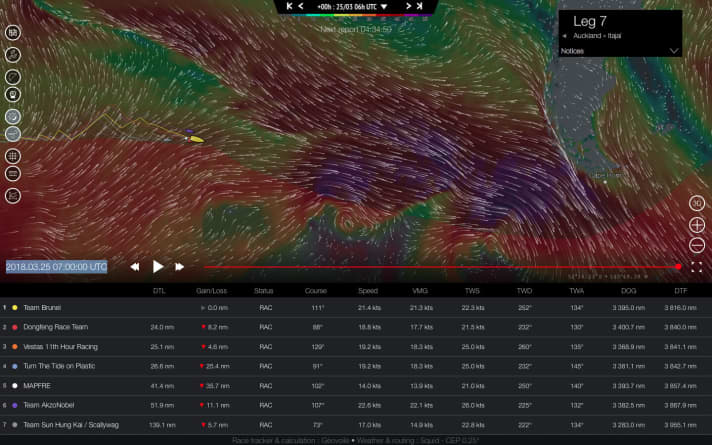Click the Notices label
Viewport: 712px width, 445px height.
click(572, 51)
